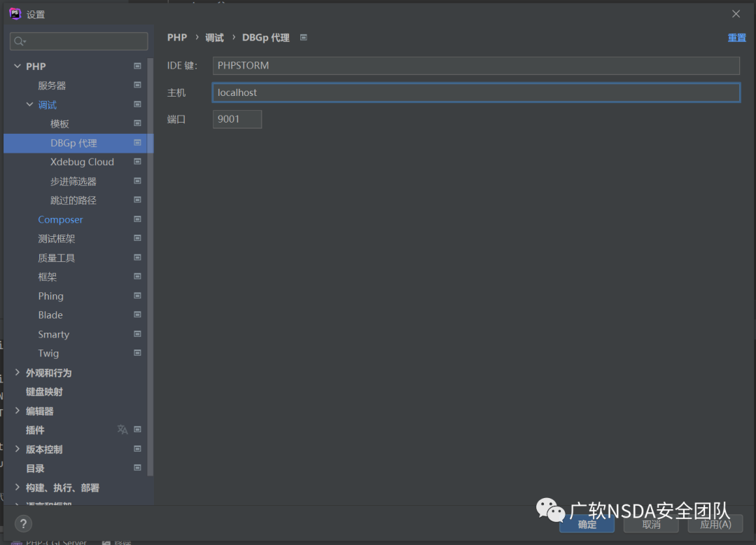Expand the 外观和行为 section
The height and width of the screenshot is (545, 756).
[17, 373]
